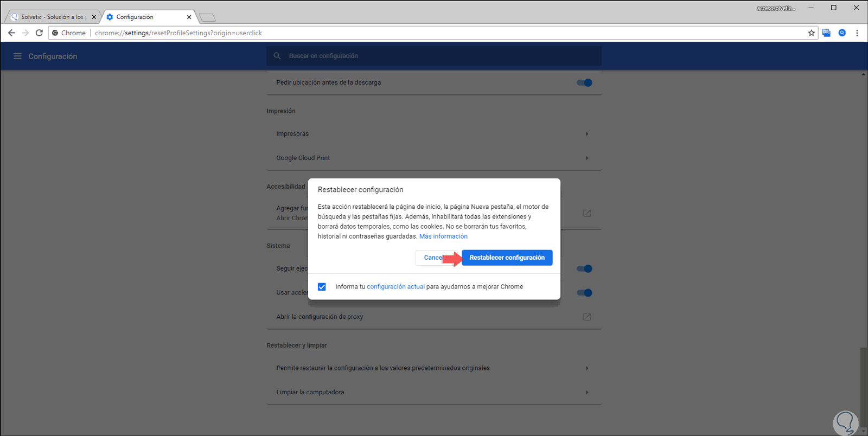Image resolution: width=868 pixels, height=436 pixels.
Task: Expand the Limpiar la computadora arrow
Action: 587,392
